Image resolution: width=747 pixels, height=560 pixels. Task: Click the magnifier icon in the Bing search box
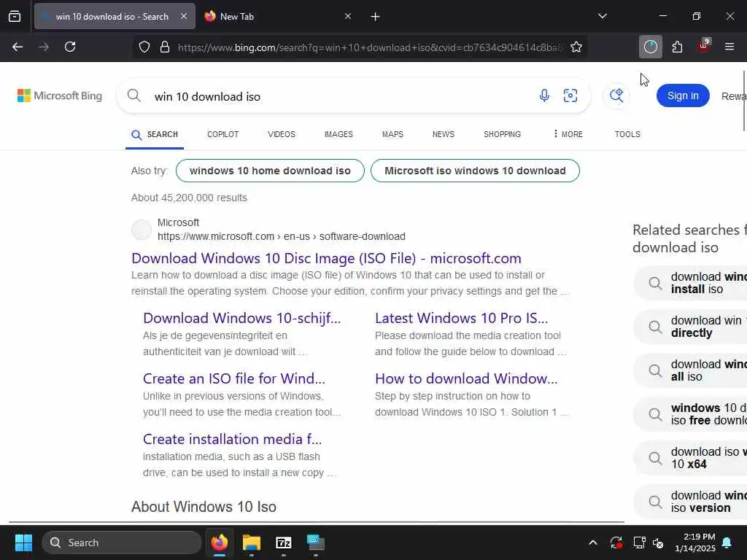click(x=134, y=96)
